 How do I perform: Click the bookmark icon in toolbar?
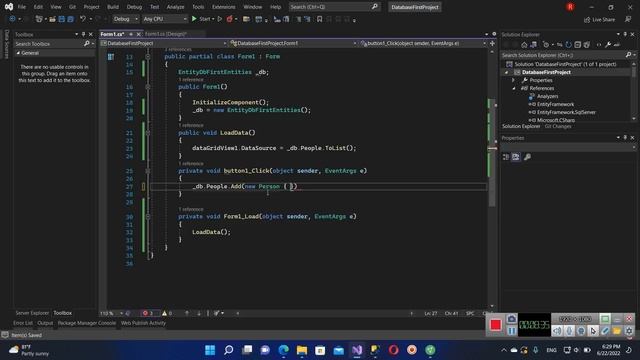click(320, 19)
